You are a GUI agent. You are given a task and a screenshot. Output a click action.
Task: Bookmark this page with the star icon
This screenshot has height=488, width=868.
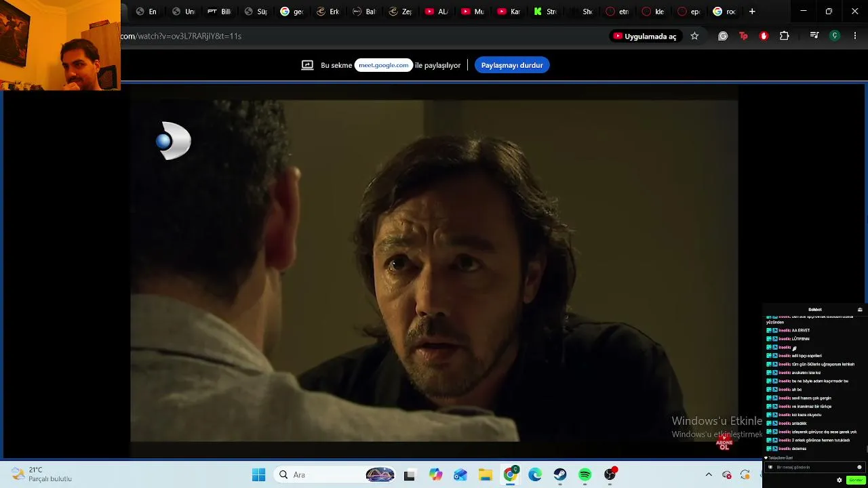(x=694, y=36)
